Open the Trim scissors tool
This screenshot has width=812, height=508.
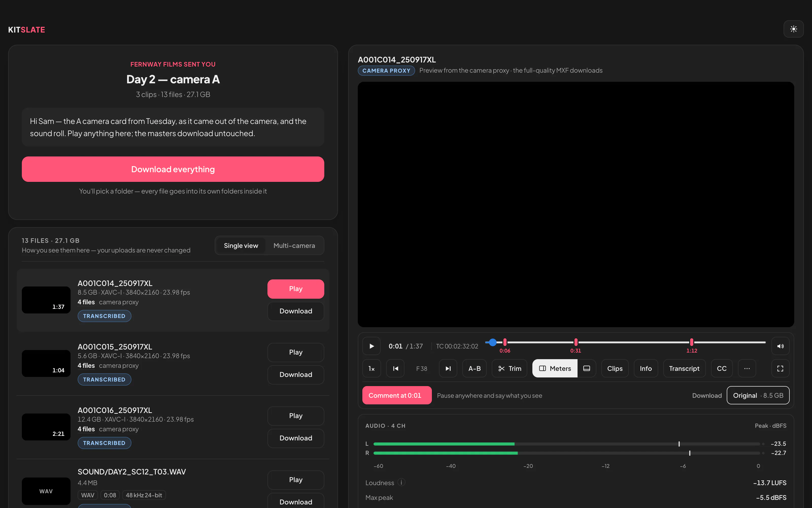click(509, 369)
